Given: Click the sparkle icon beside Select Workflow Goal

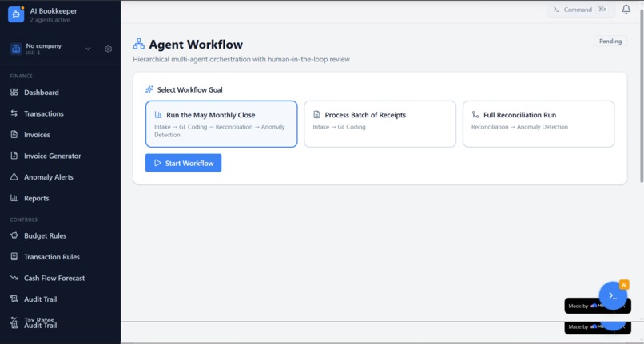Looking at the screenshot, I should [x=149, y=89].
